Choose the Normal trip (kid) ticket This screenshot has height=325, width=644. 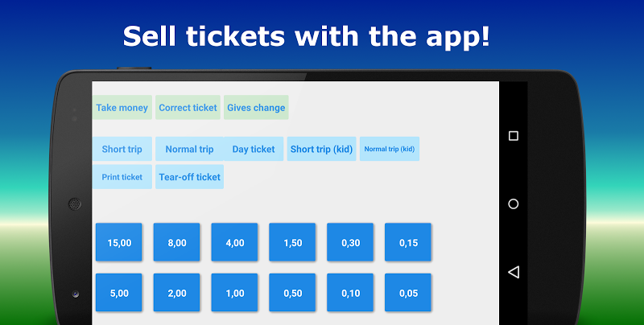[x=390, y=149]
